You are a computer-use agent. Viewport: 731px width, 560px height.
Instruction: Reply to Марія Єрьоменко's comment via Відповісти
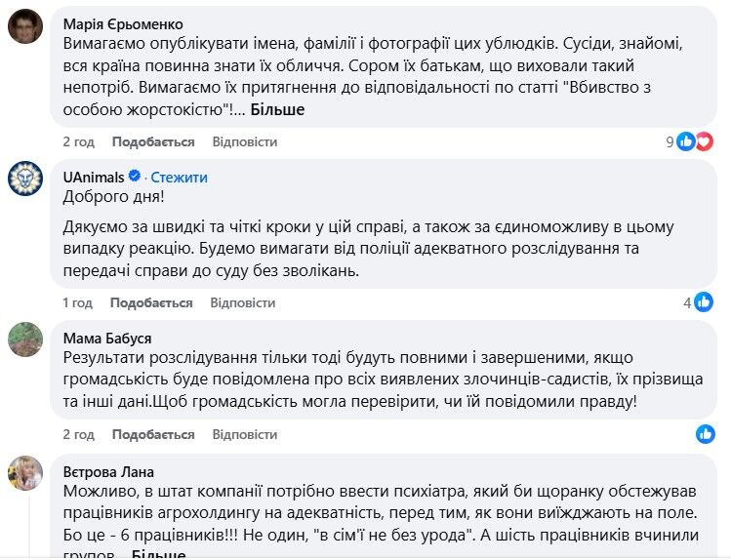click(x=245, y=141)
